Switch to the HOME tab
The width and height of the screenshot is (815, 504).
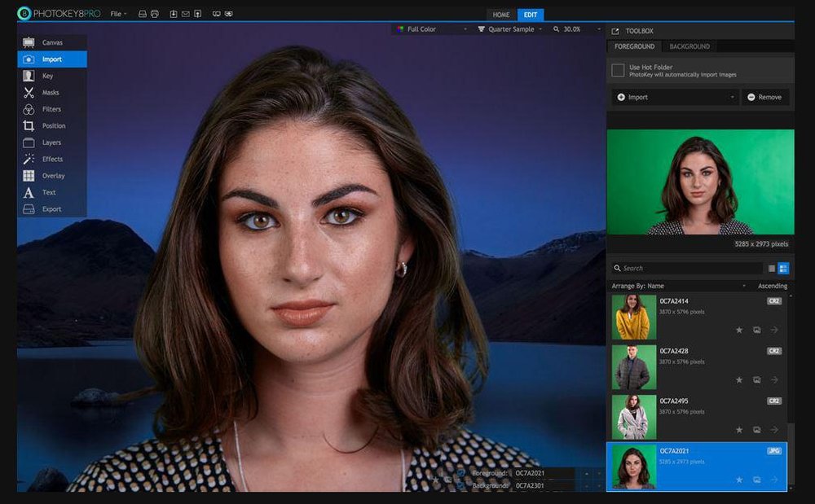[x=501, y=15]
